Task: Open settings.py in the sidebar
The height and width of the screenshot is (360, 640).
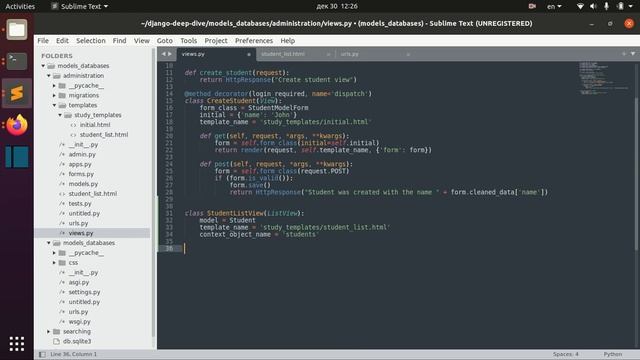Action: point(84,292)
